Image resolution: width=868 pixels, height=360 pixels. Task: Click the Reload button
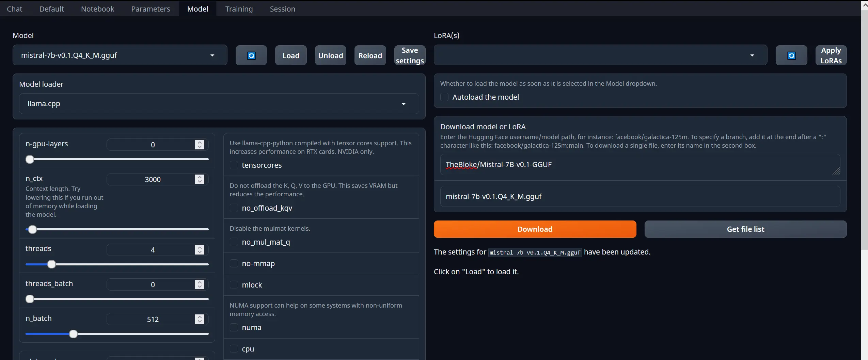point(370,55)
